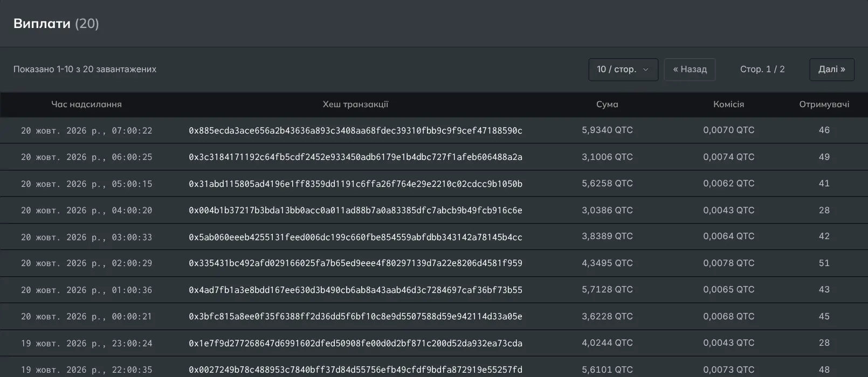Viewport: 868px width, 377px height.
Task: Open transaction hash starting 0x335431bc
Action: click(x=355, y=263)
